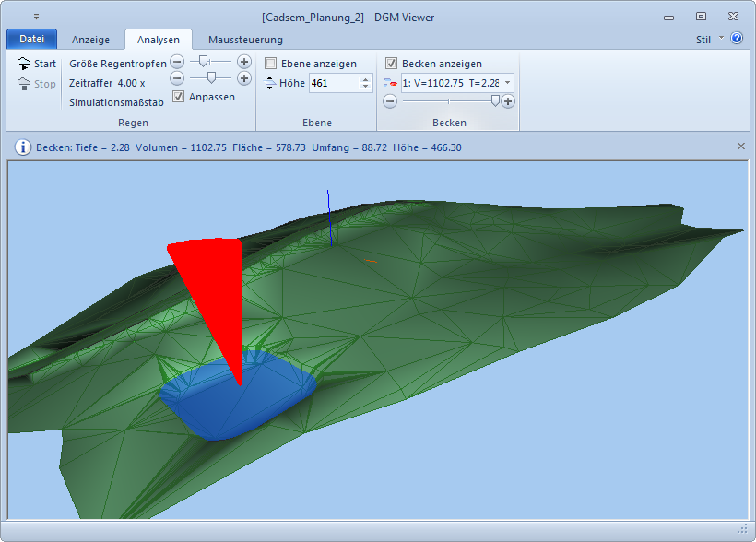The width and height of the screenshot is (756, 542).
Task: Open the Maussteuerung tab
Action: tap(245, 40)
